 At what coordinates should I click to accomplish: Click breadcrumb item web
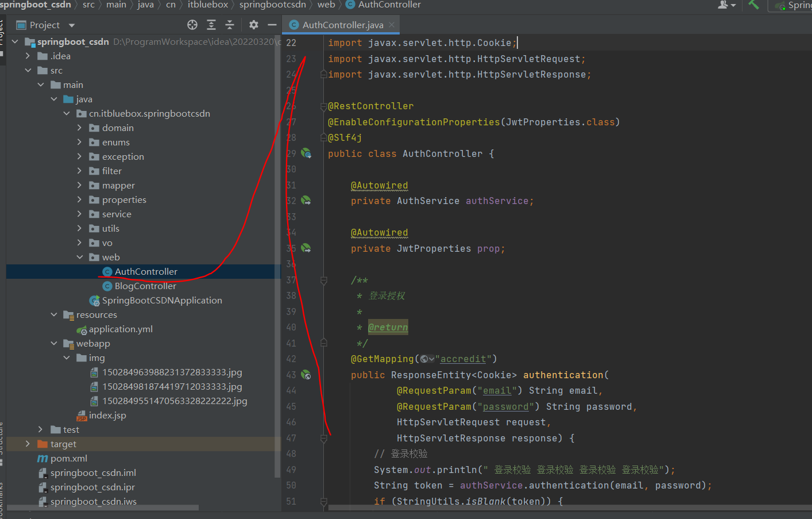[x=326, y=5]
